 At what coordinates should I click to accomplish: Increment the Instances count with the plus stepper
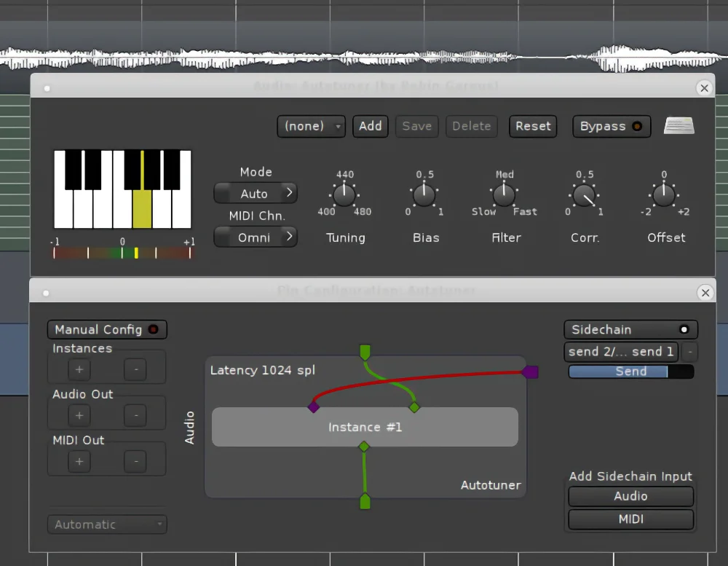79,369
